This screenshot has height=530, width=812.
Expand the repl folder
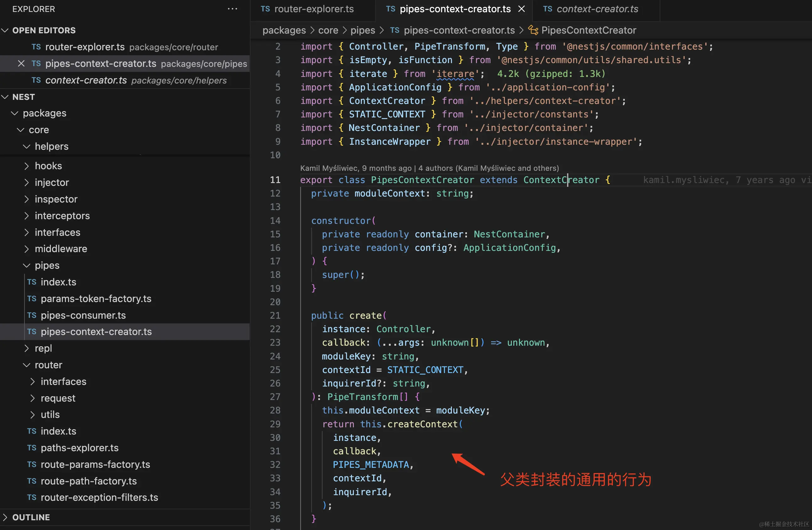(27, 348)
